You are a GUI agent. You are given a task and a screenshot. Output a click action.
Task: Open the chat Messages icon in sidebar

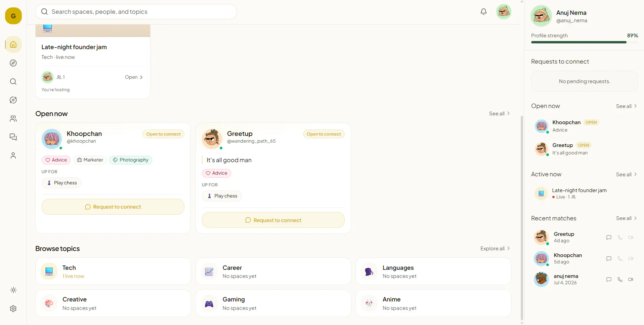tap(13, 137)
